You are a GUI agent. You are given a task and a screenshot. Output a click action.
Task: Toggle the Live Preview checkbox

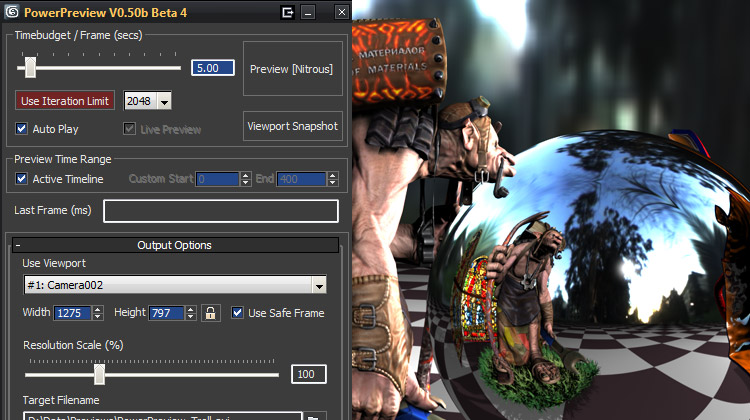click(x=129, y=128)
